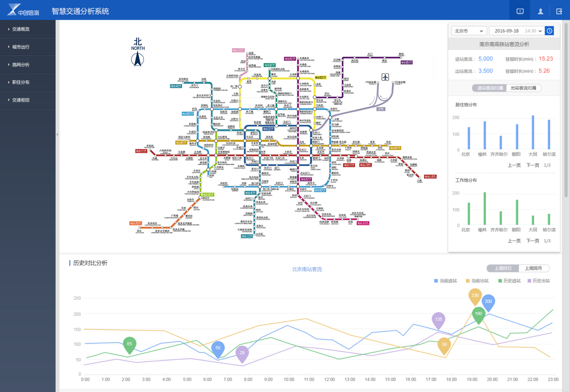Open the 北京市 city dropdown
Viewport: 570px width, 392px height.
point(469,31)
